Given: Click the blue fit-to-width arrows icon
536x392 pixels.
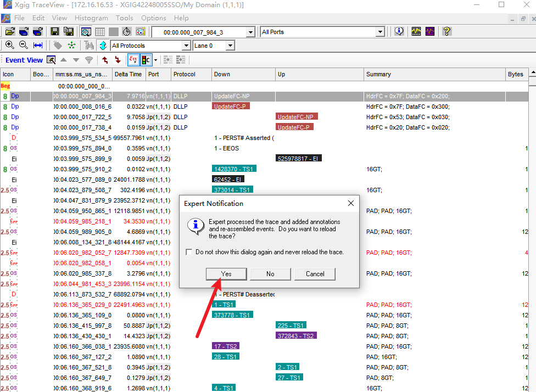Looking at the screenshot, I should pos(37,45).
